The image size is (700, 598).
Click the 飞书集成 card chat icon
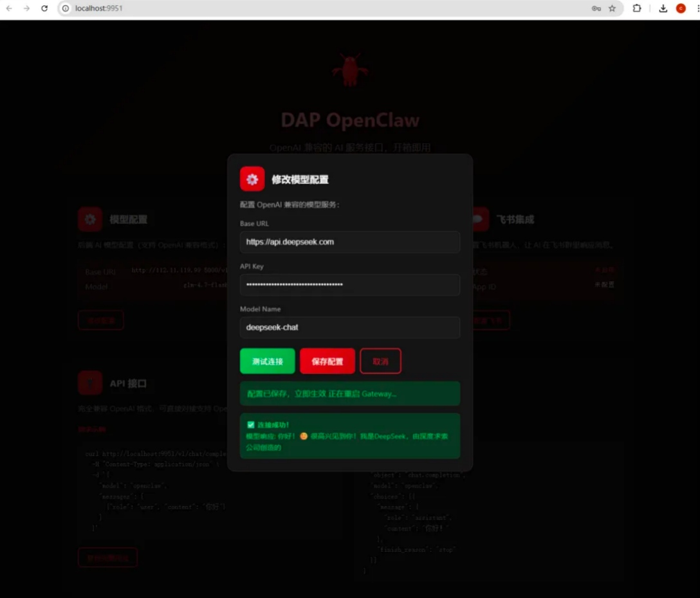(478, 219)
